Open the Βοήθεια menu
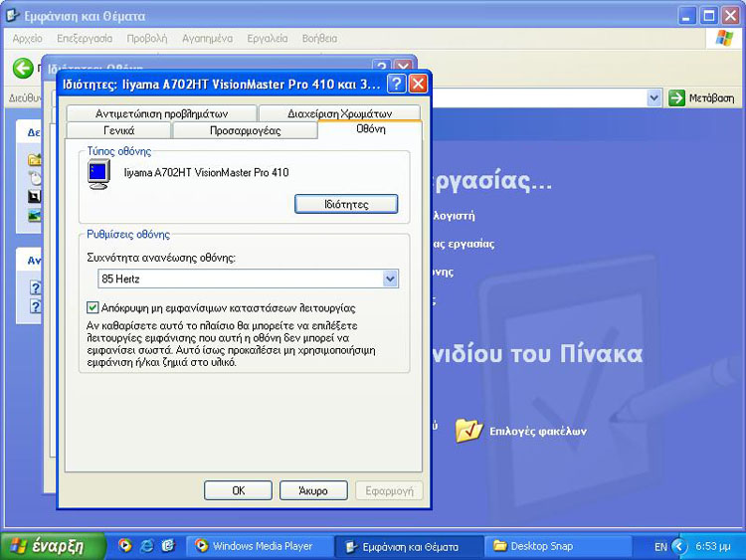This screenshot has width=746, height=560. (319, 39)
